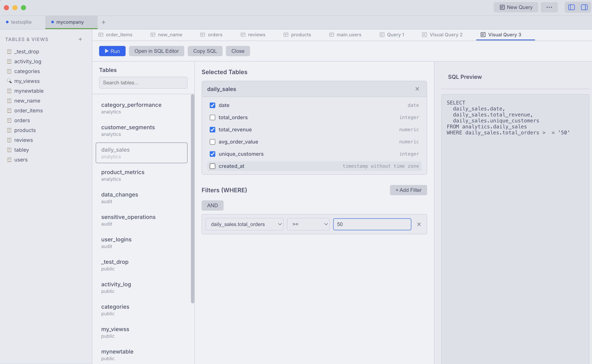Click the grid icon on order_items tab
Screen dimensions: 592x364
pos(101,35)
